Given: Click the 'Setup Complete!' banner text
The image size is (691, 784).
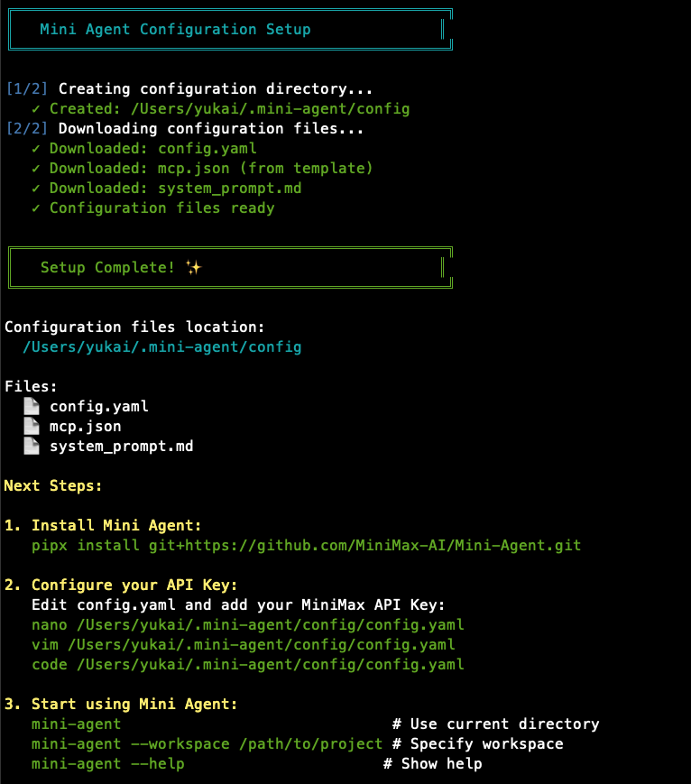Looking at the screenshot, I should point(107,268).
